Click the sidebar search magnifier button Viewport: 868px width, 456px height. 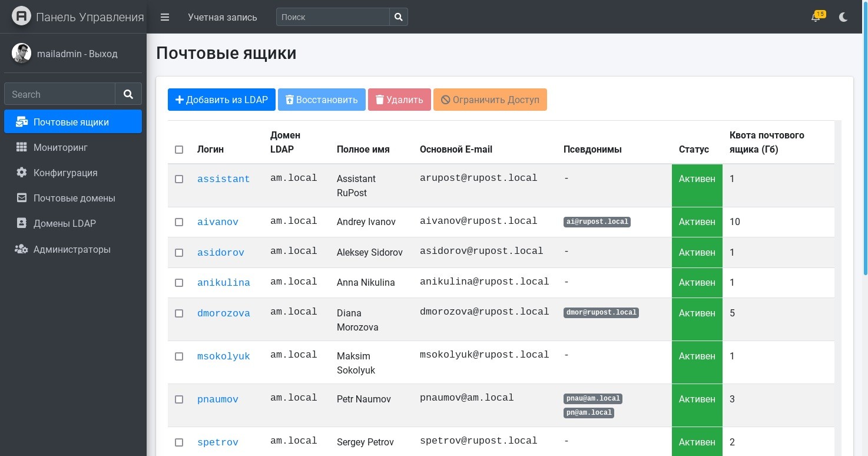pos(128,94)
